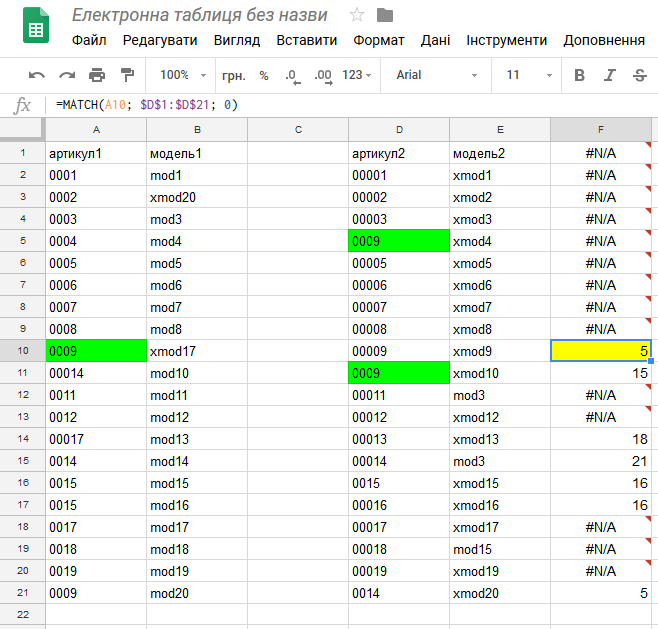Click cell '00014' in column A
Image resolution: width=658 pixels, height=629 pixels.
[x=96, y=373]
